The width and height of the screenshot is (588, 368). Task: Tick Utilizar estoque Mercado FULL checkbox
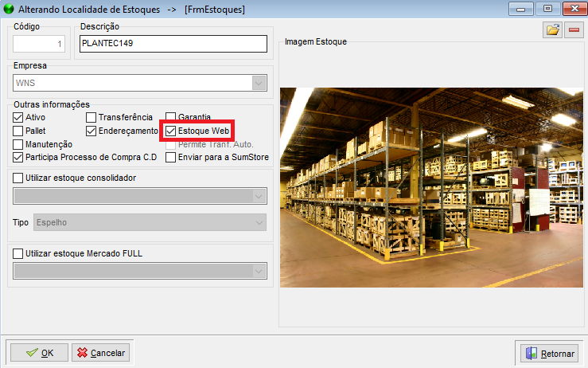point(18,254)
